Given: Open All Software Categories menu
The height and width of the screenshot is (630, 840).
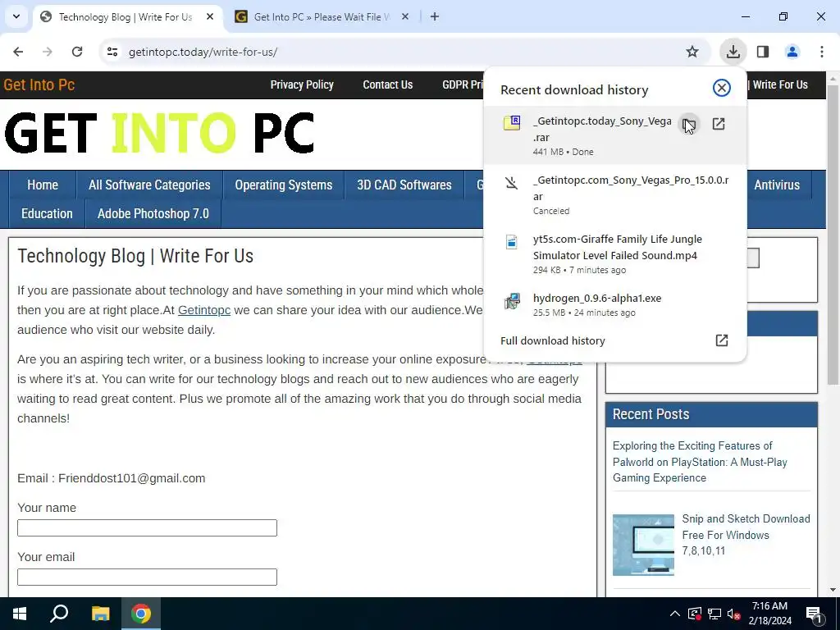Looking at the screenshot, I should 149,185.
